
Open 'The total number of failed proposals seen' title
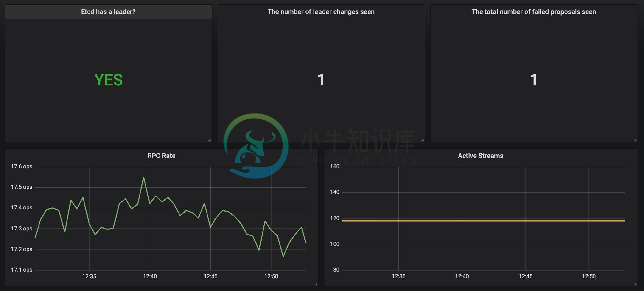[x=534, y=12]
